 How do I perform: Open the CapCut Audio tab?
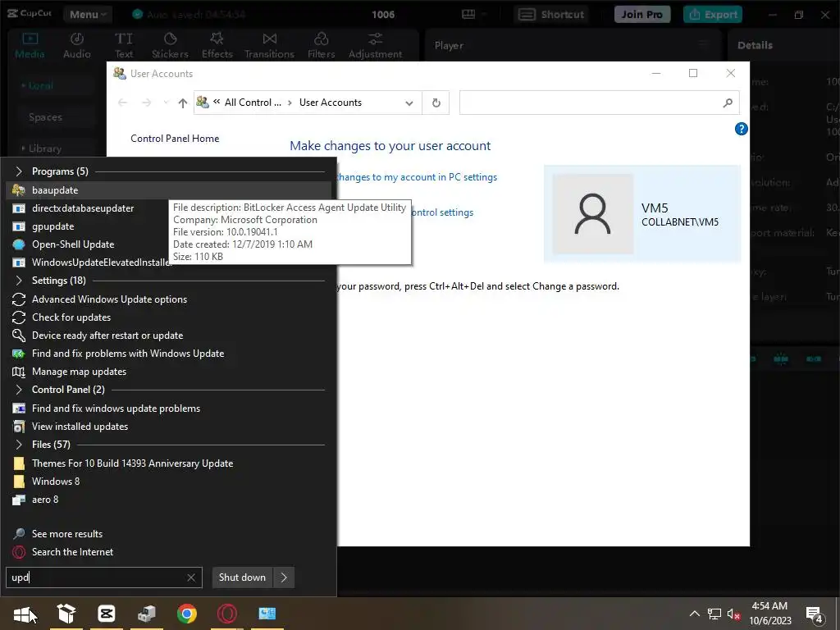click(76, 46)
